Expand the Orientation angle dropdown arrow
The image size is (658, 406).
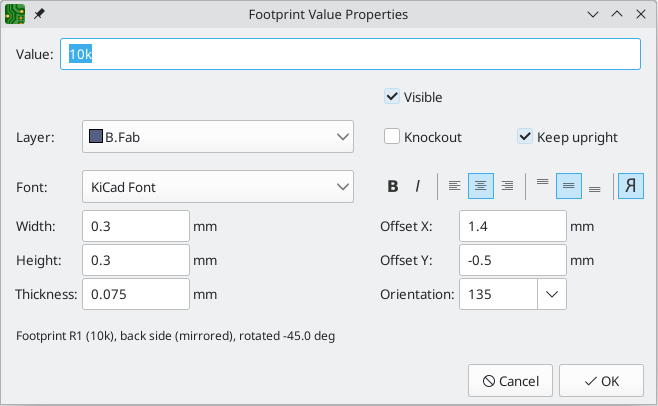click(553, 294)
